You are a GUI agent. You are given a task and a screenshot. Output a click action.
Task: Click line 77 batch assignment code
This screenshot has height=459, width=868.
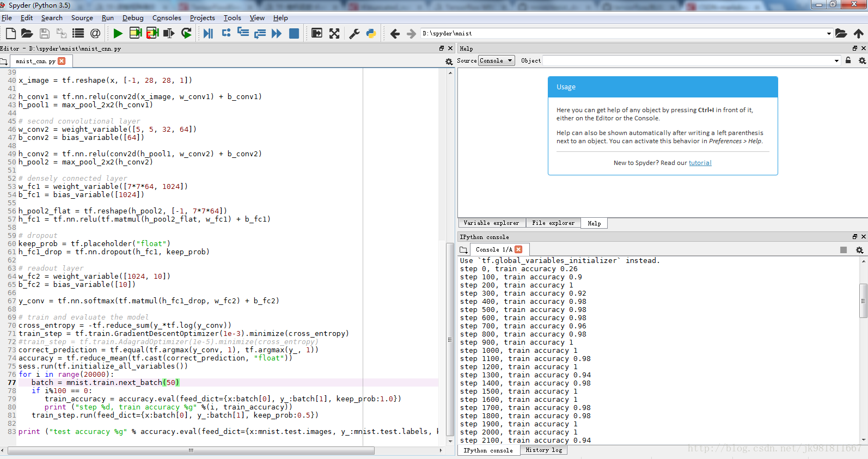point(105,382)
